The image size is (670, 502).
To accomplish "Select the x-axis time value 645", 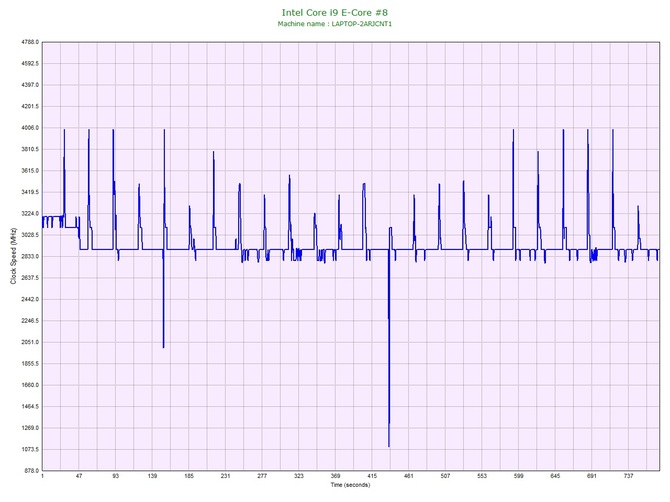I will coord(555,476).
